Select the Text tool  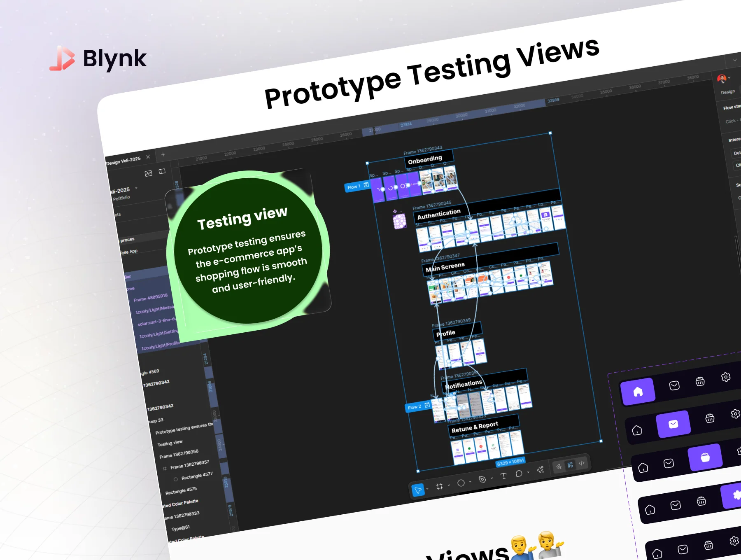click(x=503, y=476)
